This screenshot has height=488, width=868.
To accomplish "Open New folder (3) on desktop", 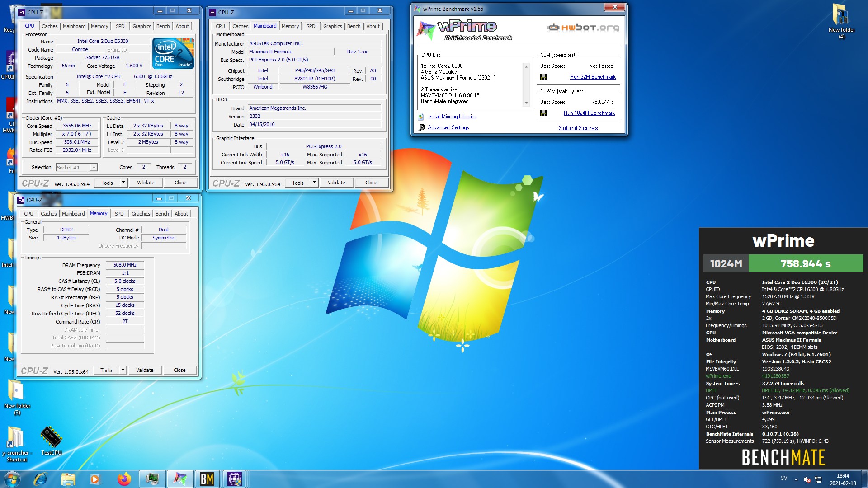I will [17, 397].
